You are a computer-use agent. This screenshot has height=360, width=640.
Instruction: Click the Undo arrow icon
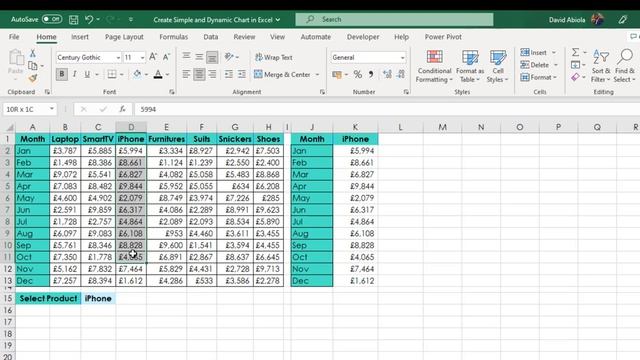(x=89, y=19)
